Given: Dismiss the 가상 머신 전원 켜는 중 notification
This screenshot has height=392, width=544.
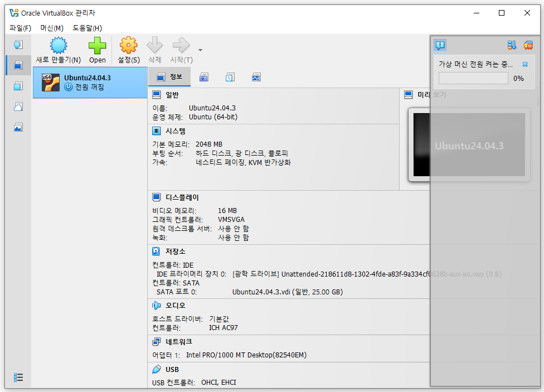Looking at the screenshot, I should coord(525,64).
